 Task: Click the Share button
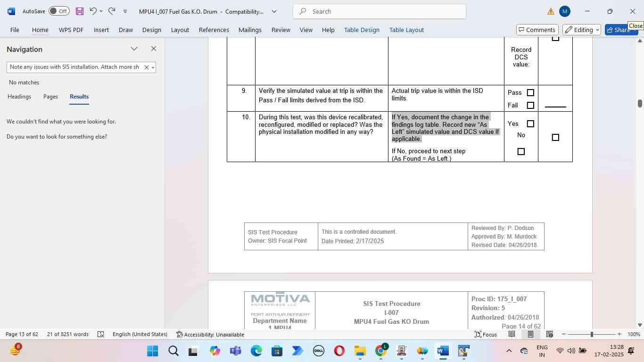[621, 30]
